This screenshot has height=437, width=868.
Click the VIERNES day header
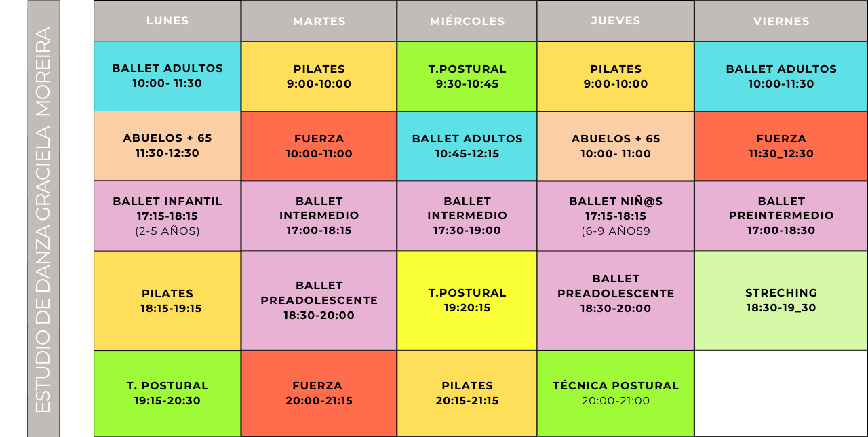pyautogui.click(x=781, y=21)
